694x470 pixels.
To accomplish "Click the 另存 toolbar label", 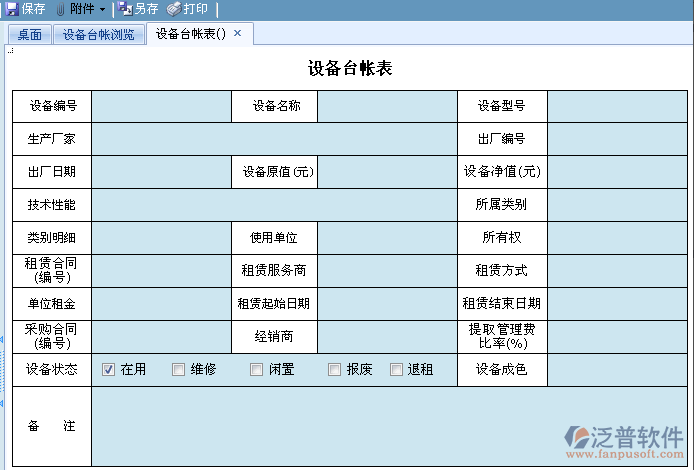I will click(x=147, y=8).
